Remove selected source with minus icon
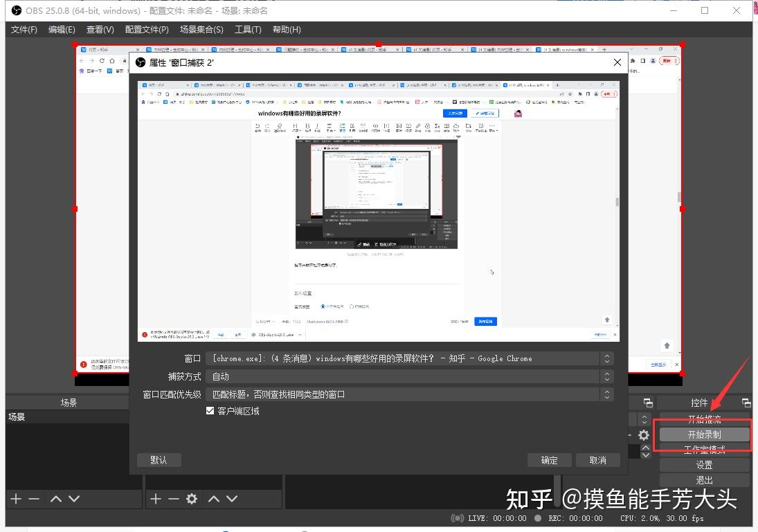The width and height of the screenshot is (758, 532). tap(174, 499)
